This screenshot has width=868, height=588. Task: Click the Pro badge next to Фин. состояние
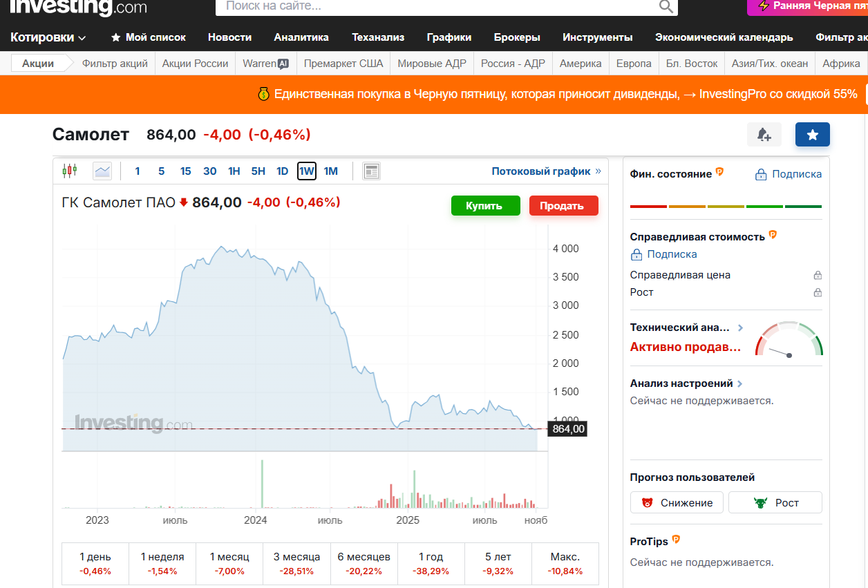click(719, 171)
